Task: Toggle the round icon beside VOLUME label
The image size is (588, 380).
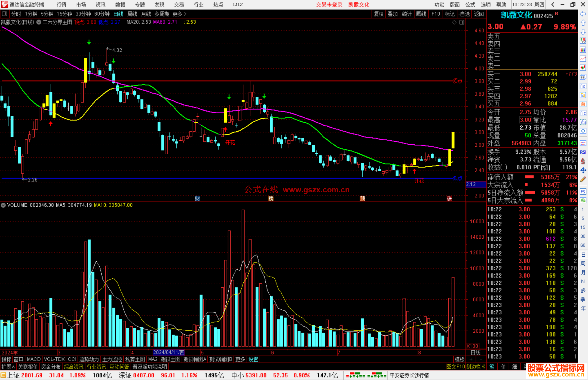Action: [x=3, y=205]
